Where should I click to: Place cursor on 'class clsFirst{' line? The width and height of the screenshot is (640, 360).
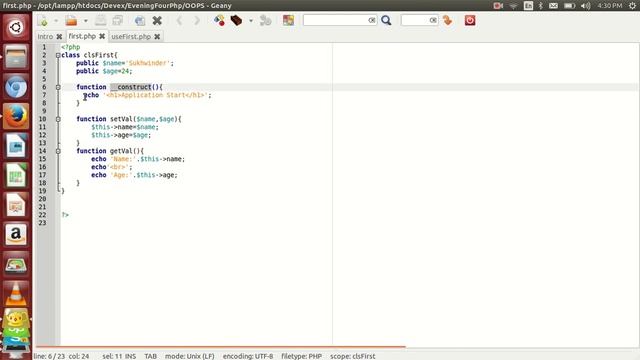89,55
